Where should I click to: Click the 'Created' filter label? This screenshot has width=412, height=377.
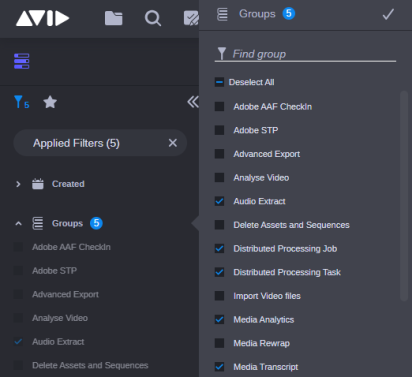68,184
